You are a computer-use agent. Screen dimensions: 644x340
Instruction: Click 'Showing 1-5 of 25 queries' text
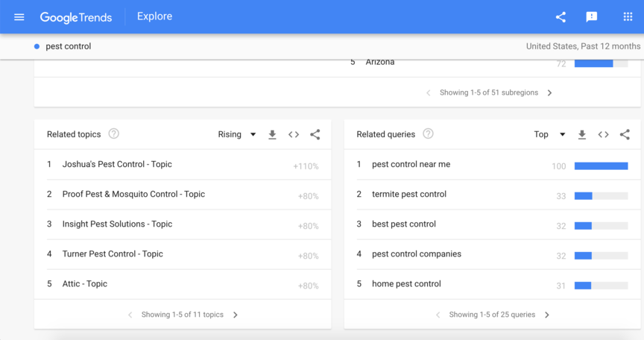[x=492, y=315]
